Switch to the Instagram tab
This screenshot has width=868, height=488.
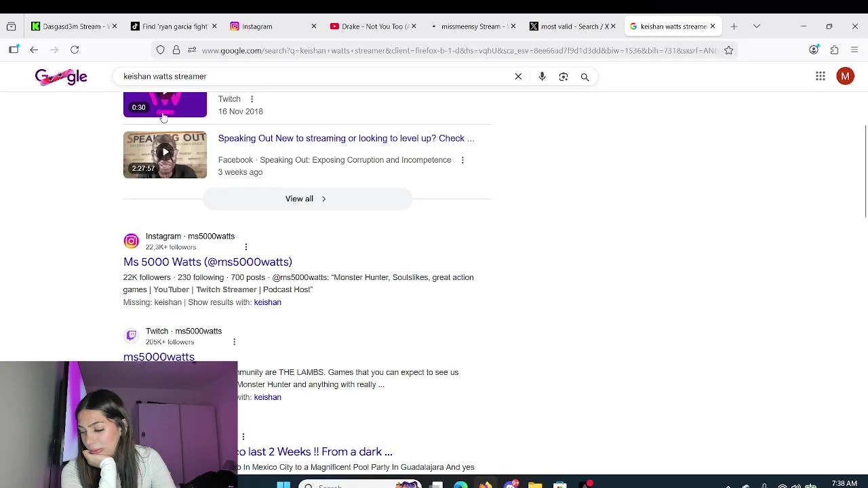pos(273,26)
